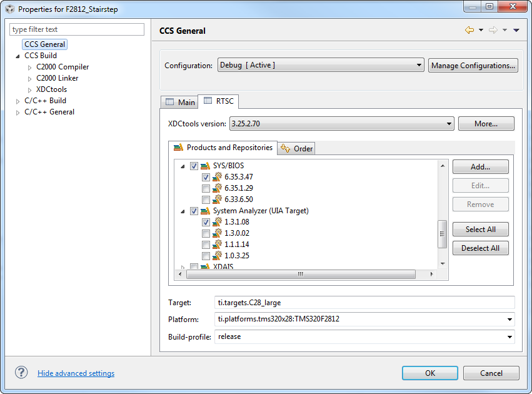Check System Analyzer version 1.0.3.25

tap(206, 256)
